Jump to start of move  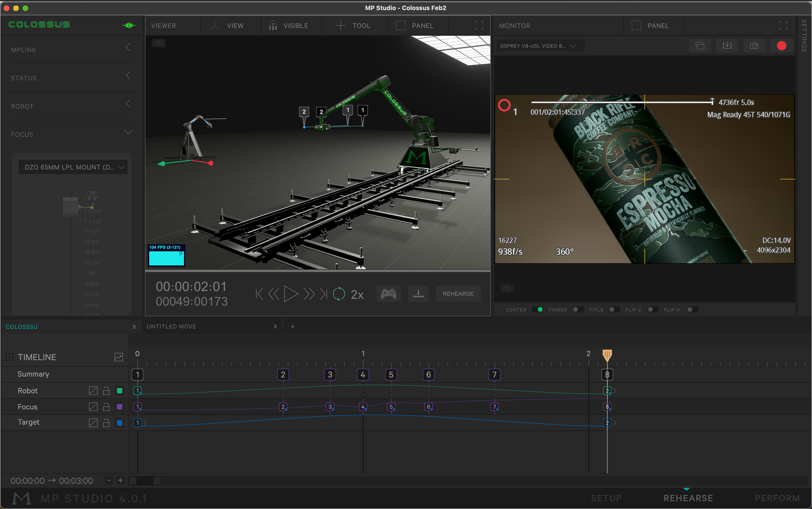[259, 294]
